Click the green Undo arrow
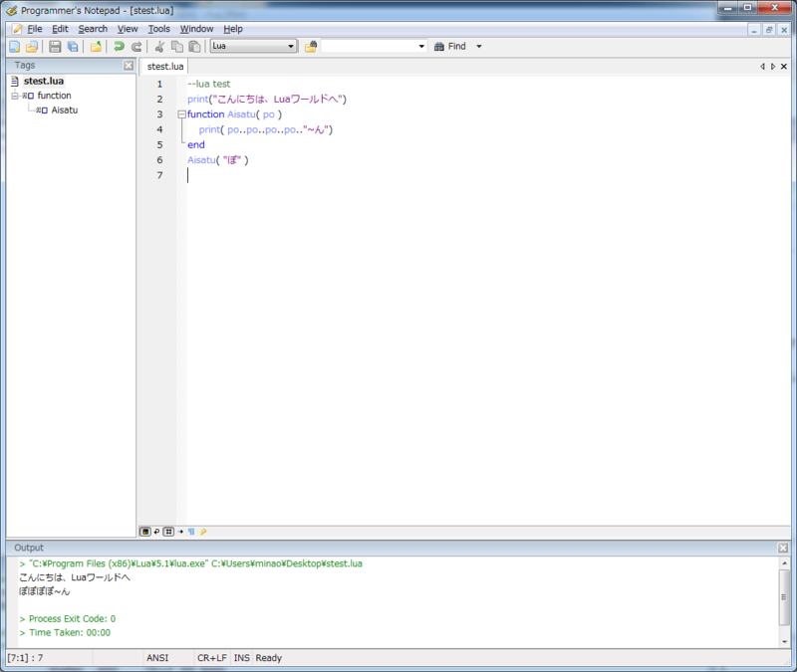This screenshot has height=672, width=797. coord(119,47)
